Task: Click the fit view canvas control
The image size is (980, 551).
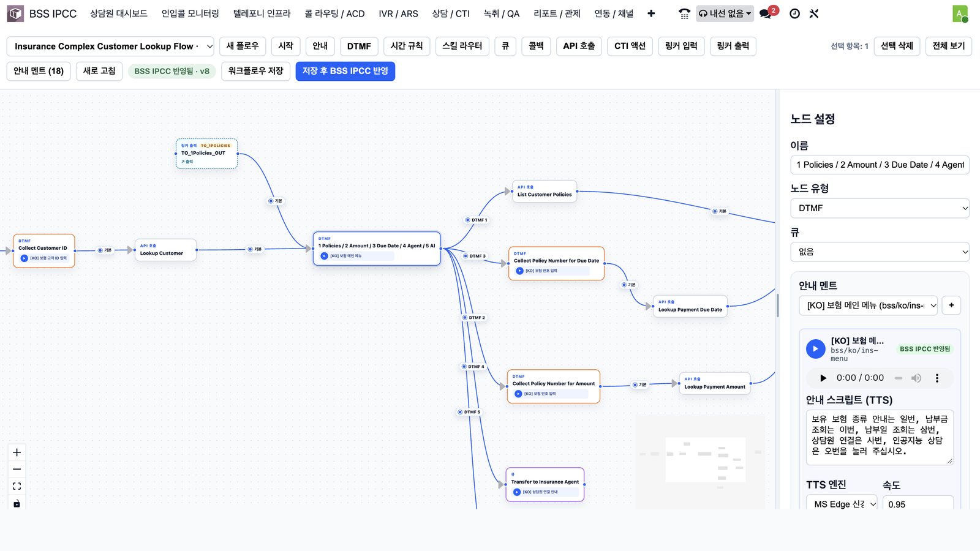Action: [17, 486]
